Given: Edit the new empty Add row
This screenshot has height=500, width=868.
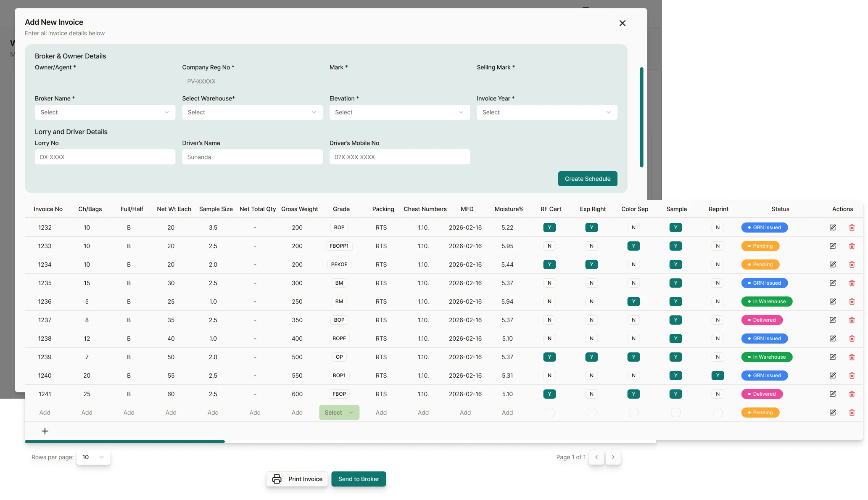Looking at the screenshot, I should [x=833, y=413].
